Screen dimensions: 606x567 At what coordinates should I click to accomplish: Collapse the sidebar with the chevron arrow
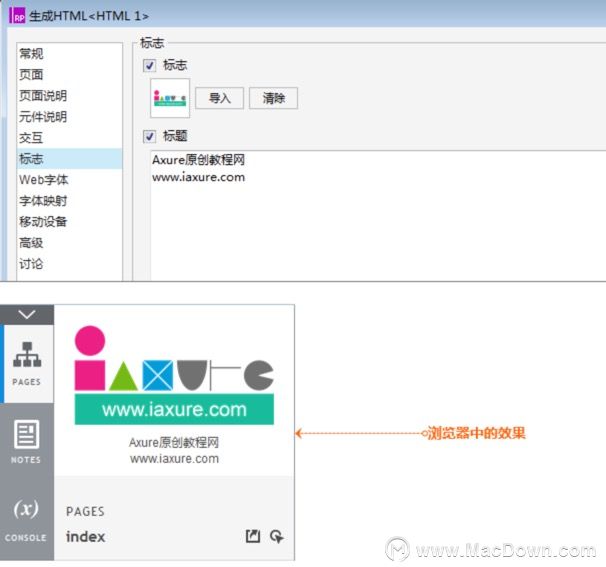click(27, 314)
